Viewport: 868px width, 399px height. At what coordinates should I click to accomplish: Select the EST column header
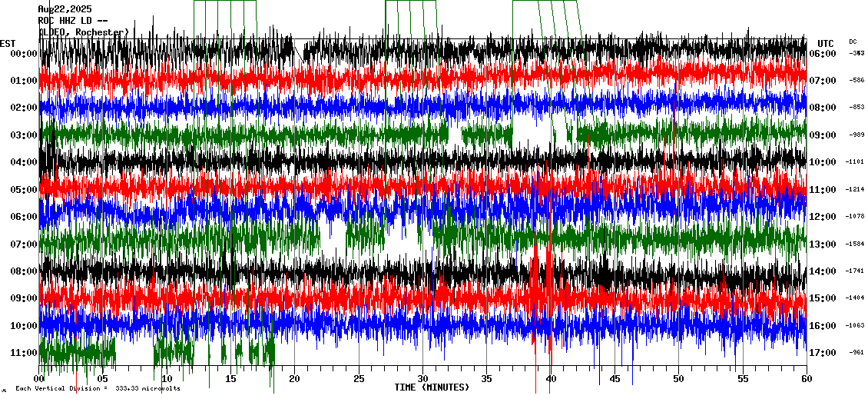tap(8, 43)
